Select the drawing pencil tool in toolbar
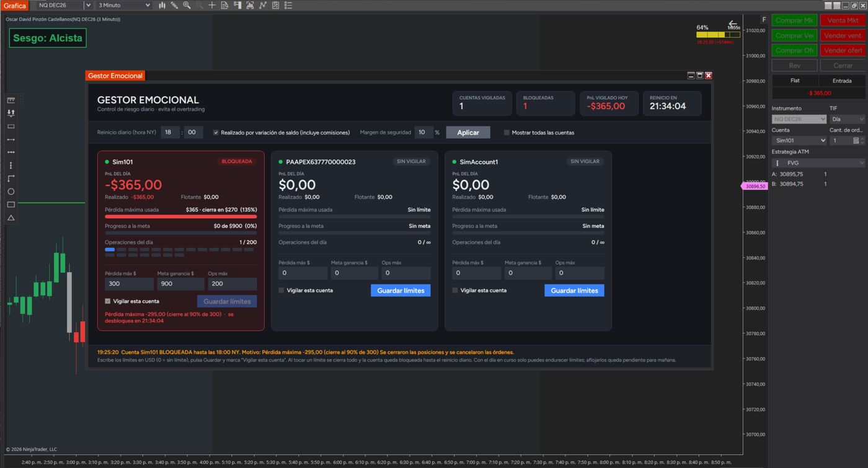This screenshot has width=868, height=468. [174, 5]
